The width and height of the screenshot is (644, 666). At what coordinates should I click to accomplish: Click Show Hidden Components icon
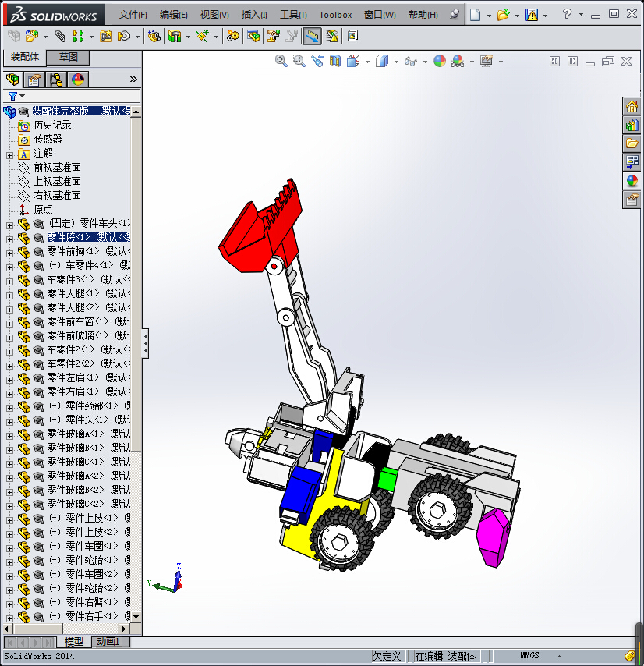tap(154, 36)
